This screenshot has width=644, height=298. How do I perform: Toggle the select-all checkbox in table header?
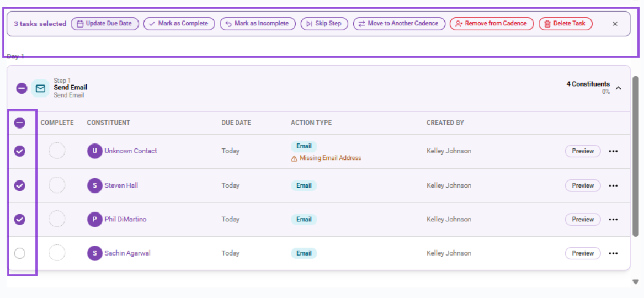20,123
